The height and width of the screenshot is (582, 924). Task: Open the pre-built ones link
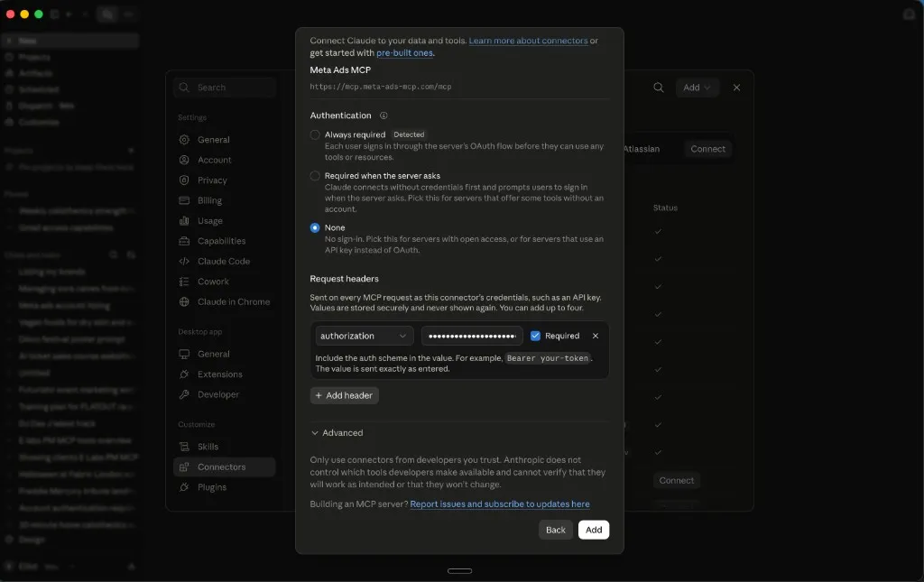[x=404, y=53]
